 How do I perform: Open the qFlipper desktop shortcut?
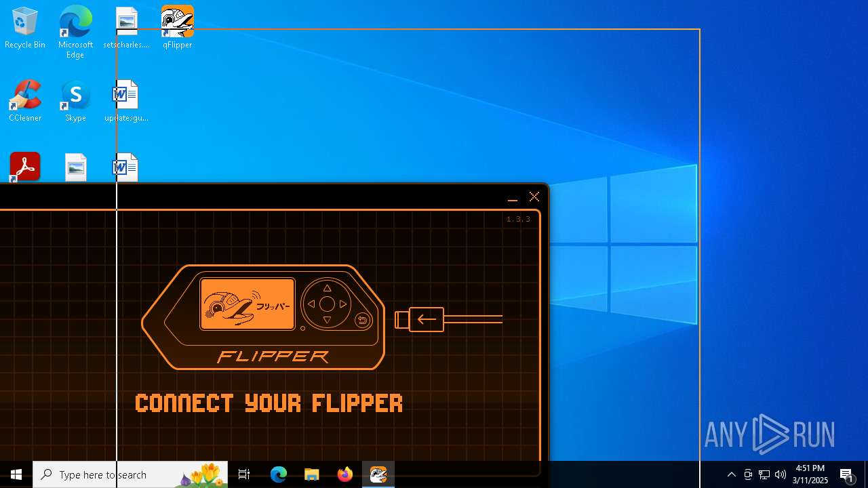[x=177, y=28]
